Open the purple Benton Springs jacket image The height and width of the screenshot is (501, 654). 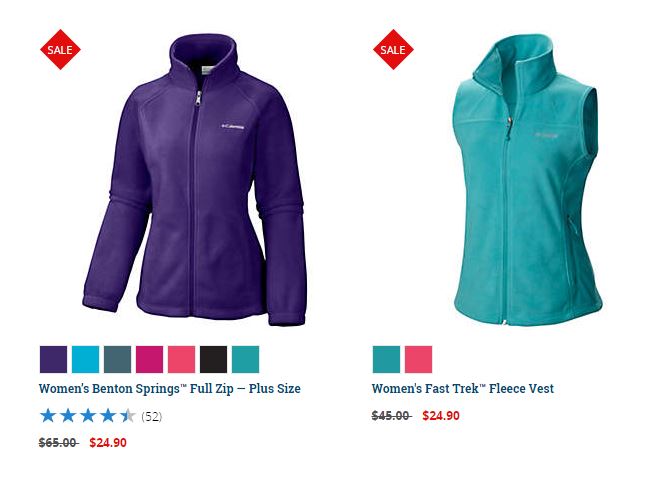[x=195, y=179]
